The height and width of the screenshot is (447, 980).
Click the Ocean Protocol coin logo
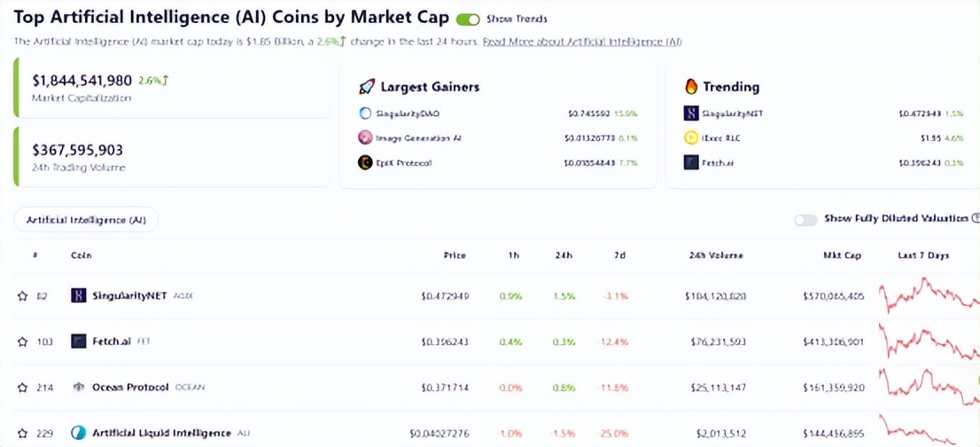pyautogui.click(x=79, y=388)
